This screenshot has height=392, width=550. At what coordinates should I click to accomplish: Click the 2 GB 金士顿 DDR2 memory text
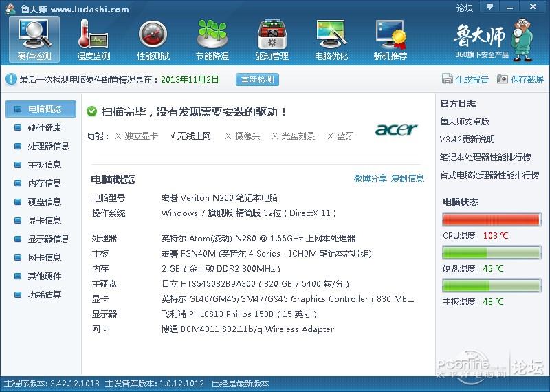(221, 269)
